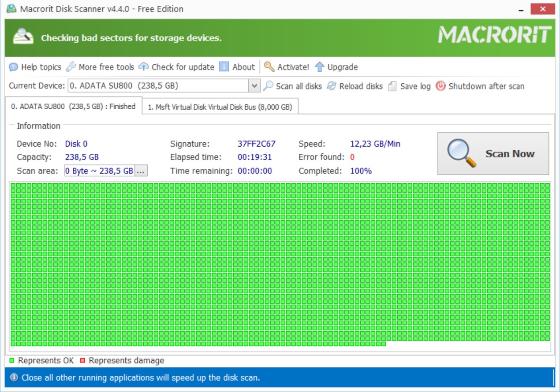Viewport: 560px width, 392px height.
Task: Click the MACRORIT brand logo
Action: coord(495,35)
